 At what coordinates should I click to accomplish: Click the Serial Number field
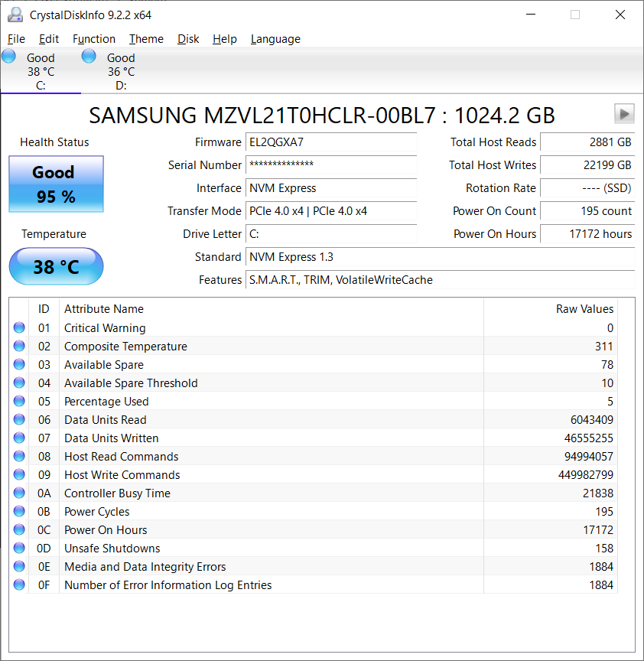(x=331, y=165)
